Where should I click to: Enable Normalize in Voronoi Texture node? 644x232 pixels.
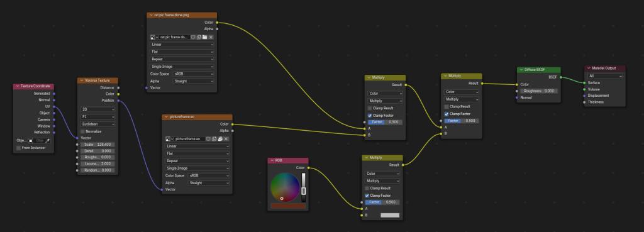point(82,131)
